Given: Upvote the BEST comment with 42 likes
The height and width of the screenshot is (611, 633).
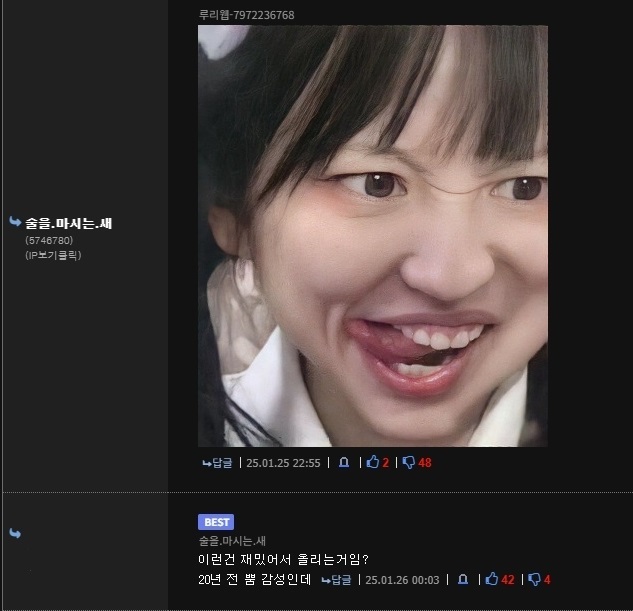Looking at the screenshot, I should [x=492, y=580].
